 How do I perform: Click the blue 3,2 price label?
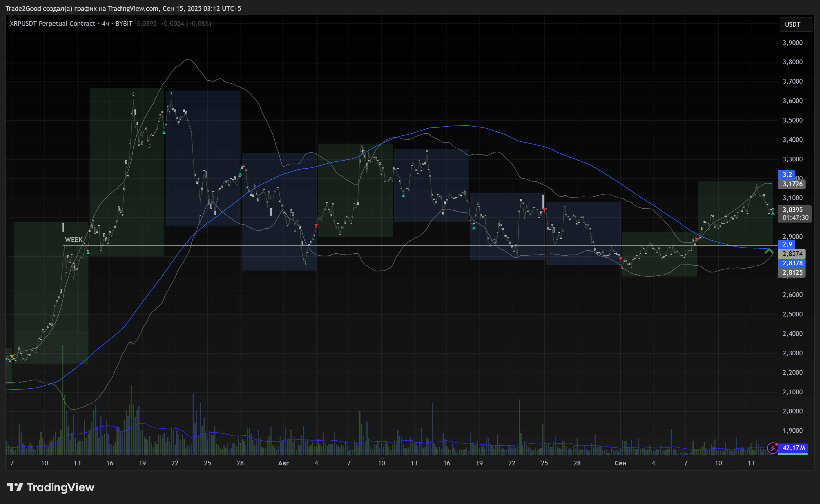click(787, 174)
